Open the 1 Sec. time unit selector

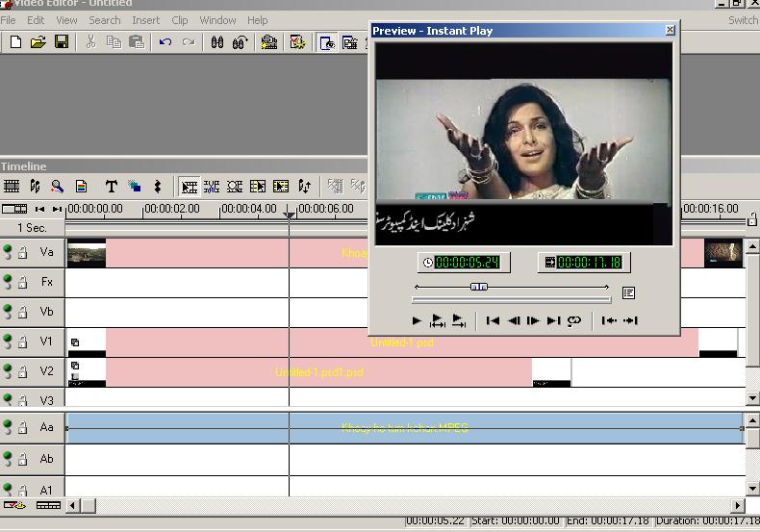[x=32, y=228]
